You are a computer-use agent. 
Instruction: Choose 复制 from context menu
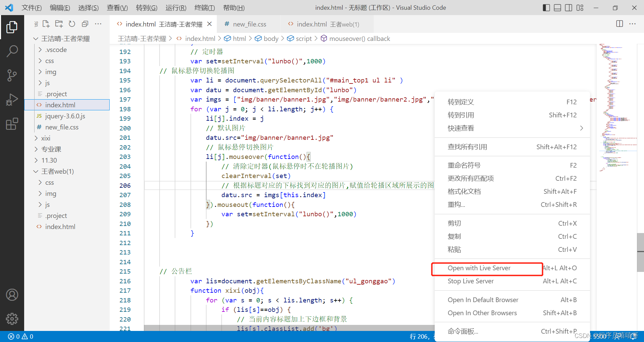[512, 236]
